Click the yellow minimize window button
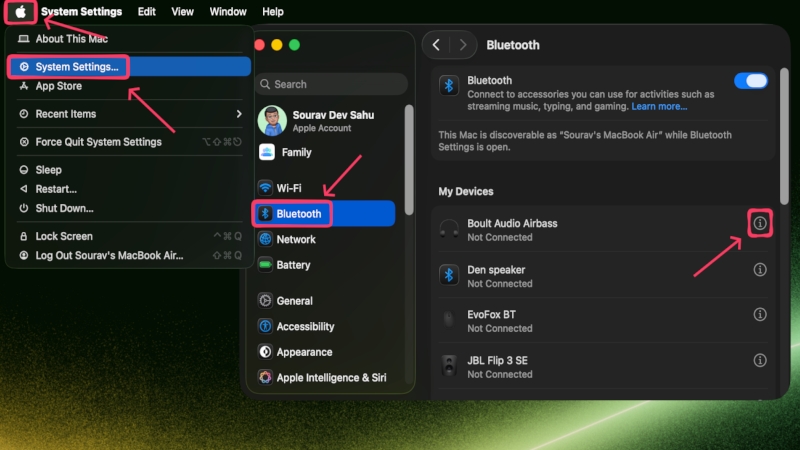 277,45
